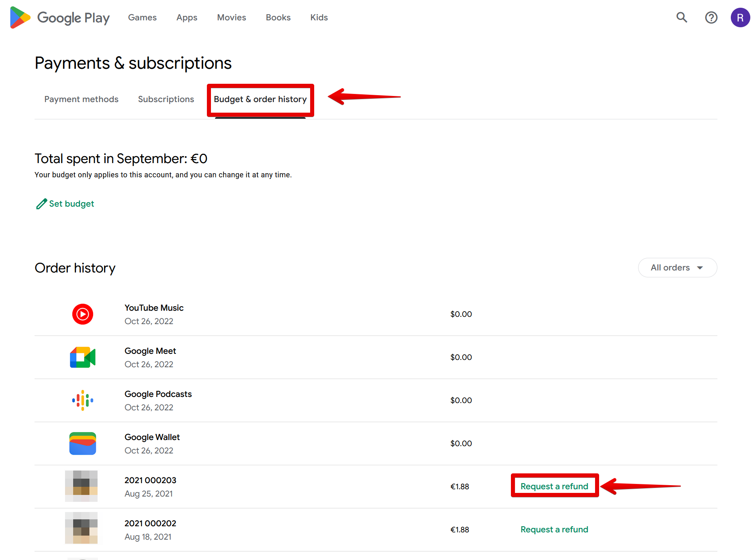756x560 pixels.
Task: Click the YouTube Music app icon
Action: point(83,314)
